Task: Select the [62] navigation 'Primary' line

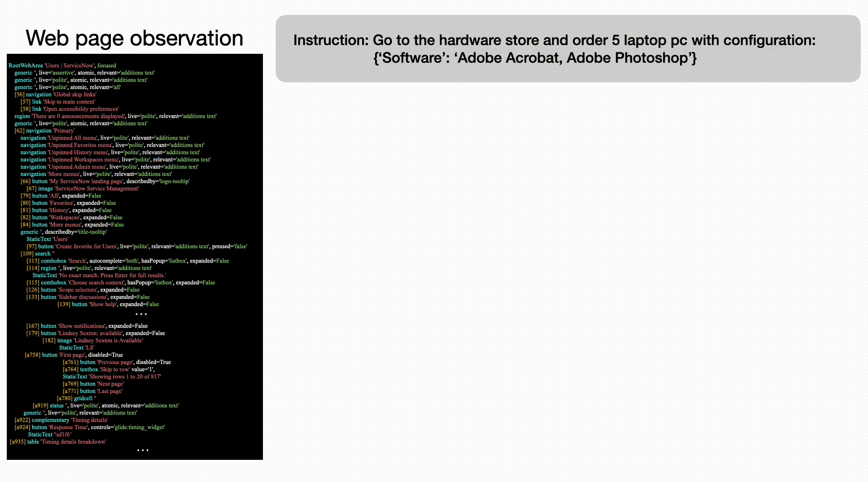Action: tap(44, 131)
